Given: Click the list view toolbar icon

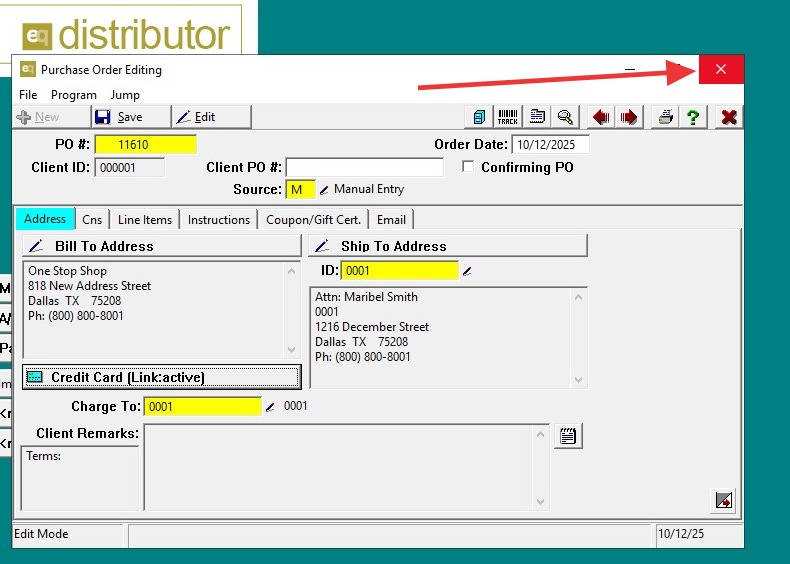Looking at the screenshot, I should (x=537, y=117).
